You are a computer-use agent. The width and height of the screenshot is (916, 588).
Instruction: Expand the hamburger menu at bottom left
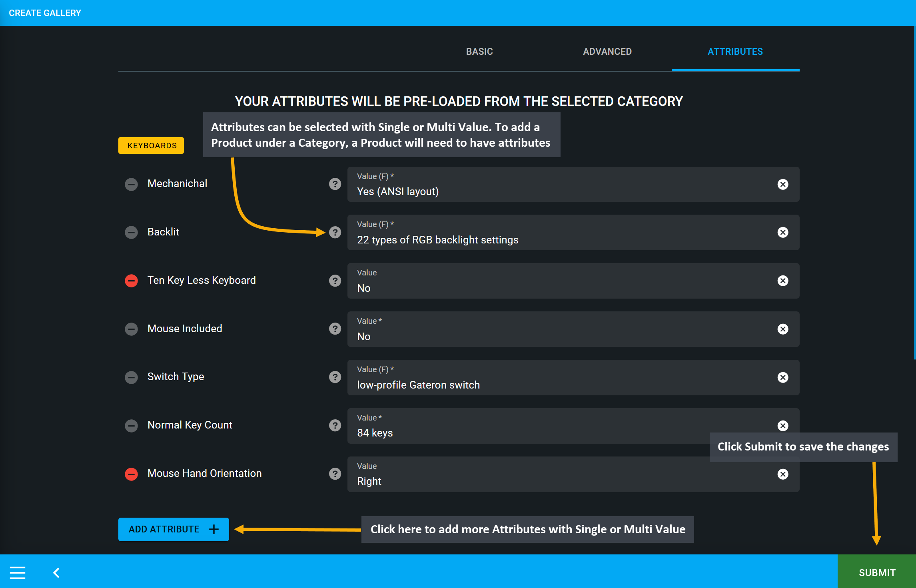[17, 572]
